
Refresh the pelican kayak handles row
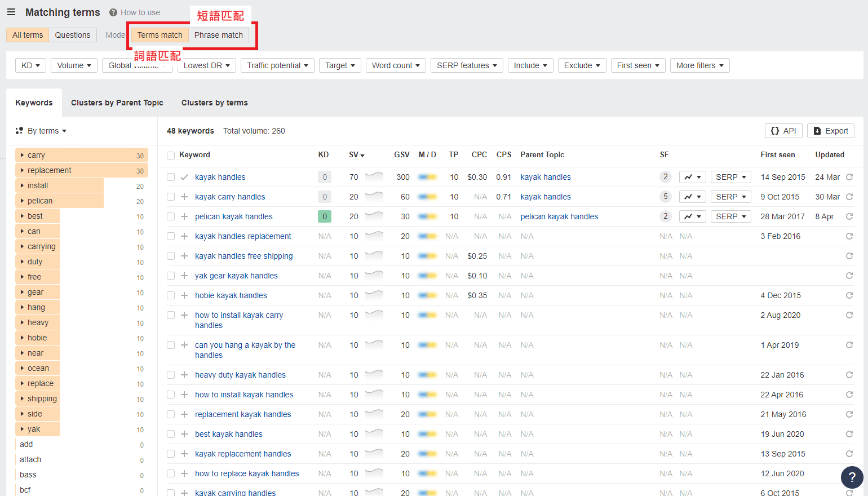[x=849, y=216]
